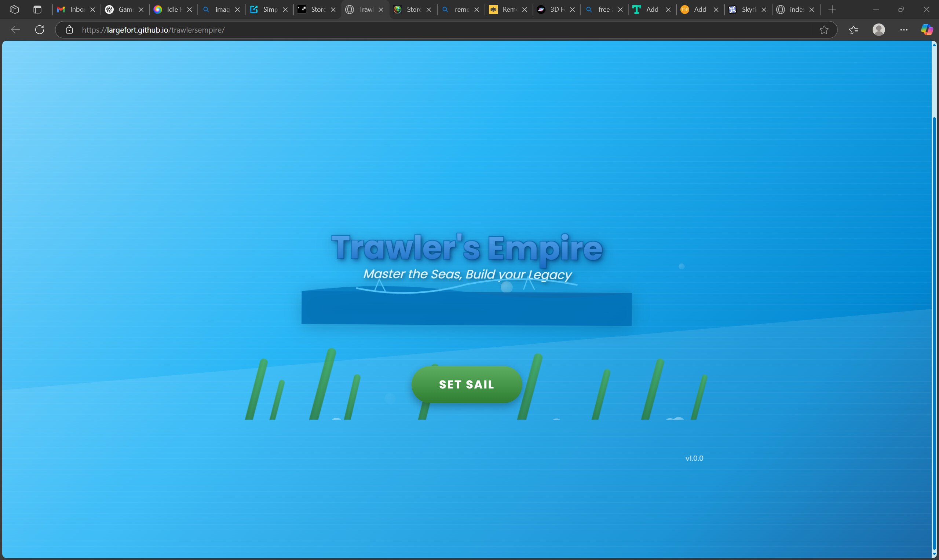The image size is (939, 560).
Task: Close the Idle tab
Action: tap(190, 10)
